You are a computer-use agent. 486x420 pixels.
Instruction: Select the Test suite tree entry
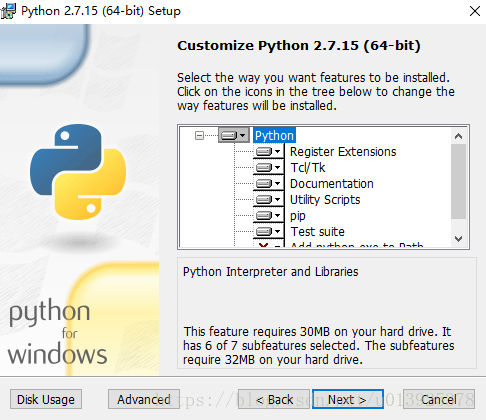[x=318, y=232]
